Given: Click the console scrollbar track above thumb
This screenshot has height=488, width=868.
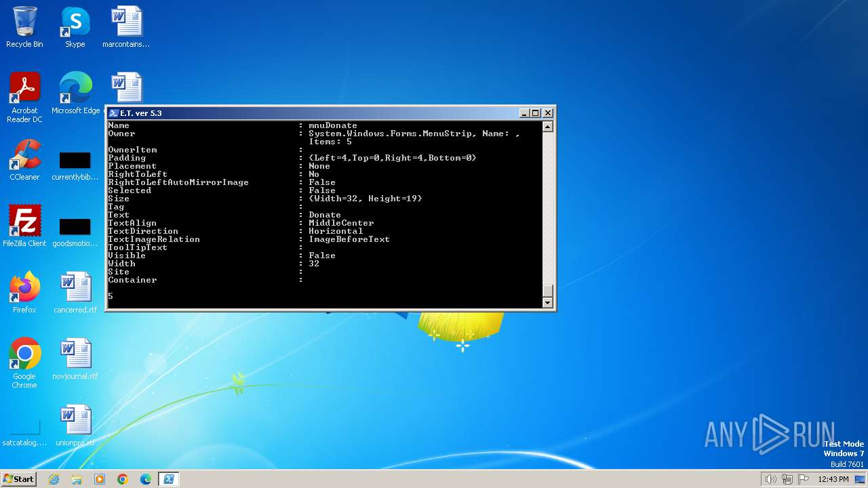Looking at the screenshot, I should (x=548, y=208).
